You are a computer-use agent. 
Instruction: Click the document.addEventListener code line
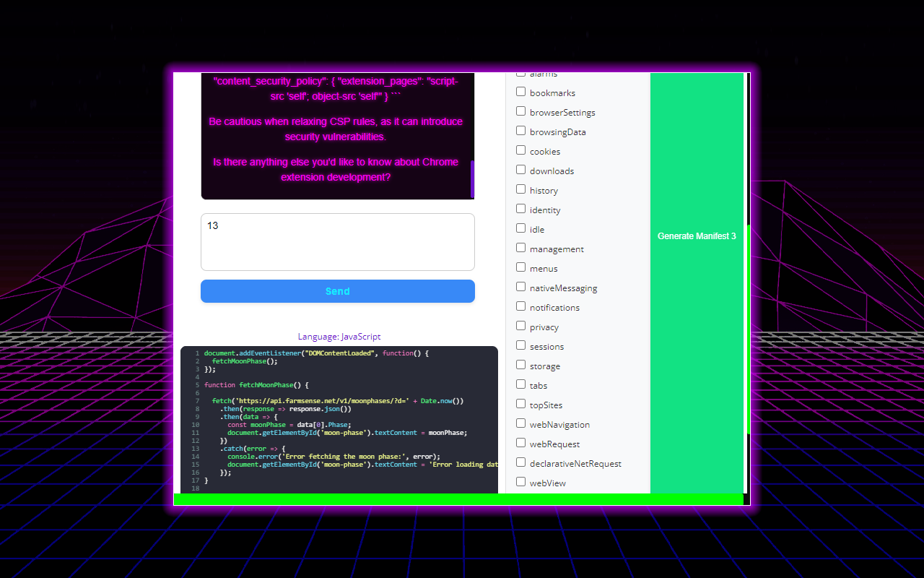coord(316,353)
